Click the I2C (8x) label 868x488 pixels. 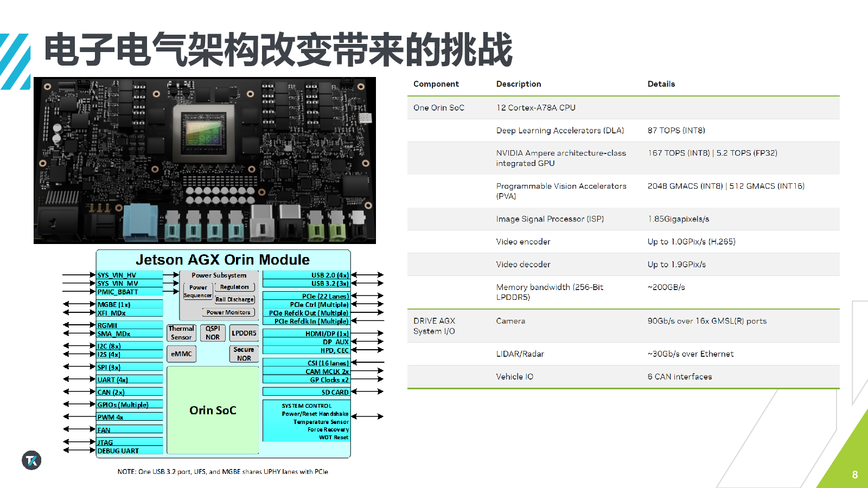pyautogui.click(x=109, y=346)
